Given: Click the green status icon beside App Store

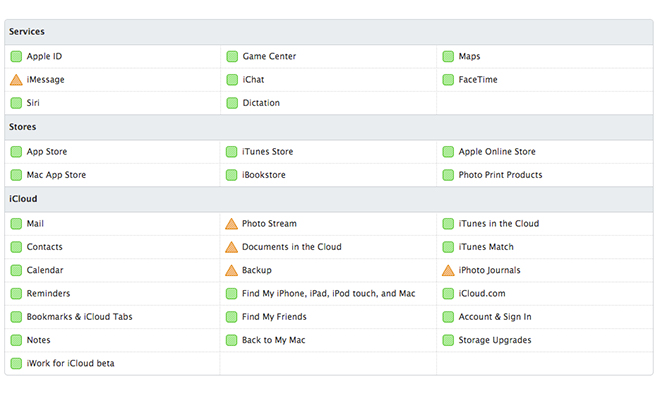Looking at the screenshot, I should (16, 151).
